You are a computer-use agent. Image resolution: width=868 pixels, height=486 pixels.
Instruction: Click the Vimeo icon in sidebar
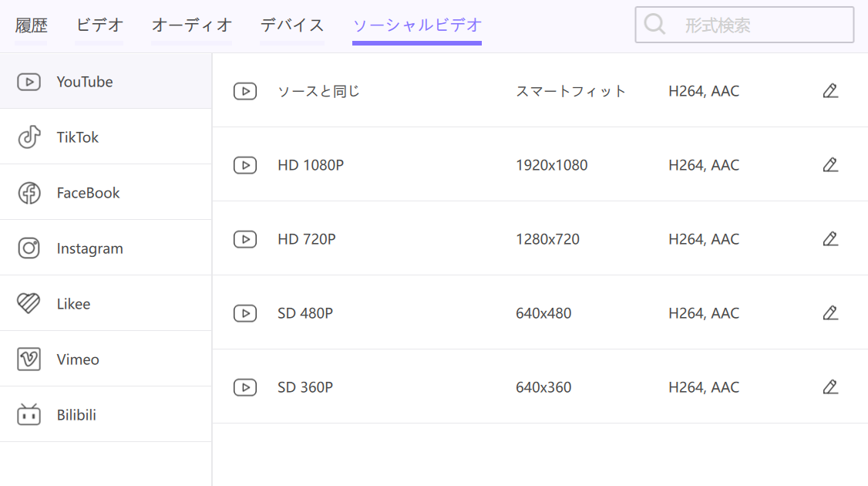point(29,359)
